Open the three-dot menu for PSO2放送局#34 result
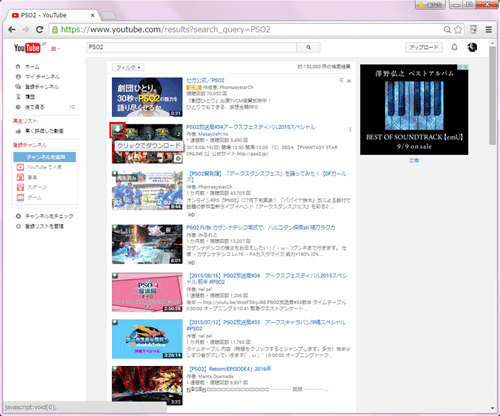 coord(350,130)
